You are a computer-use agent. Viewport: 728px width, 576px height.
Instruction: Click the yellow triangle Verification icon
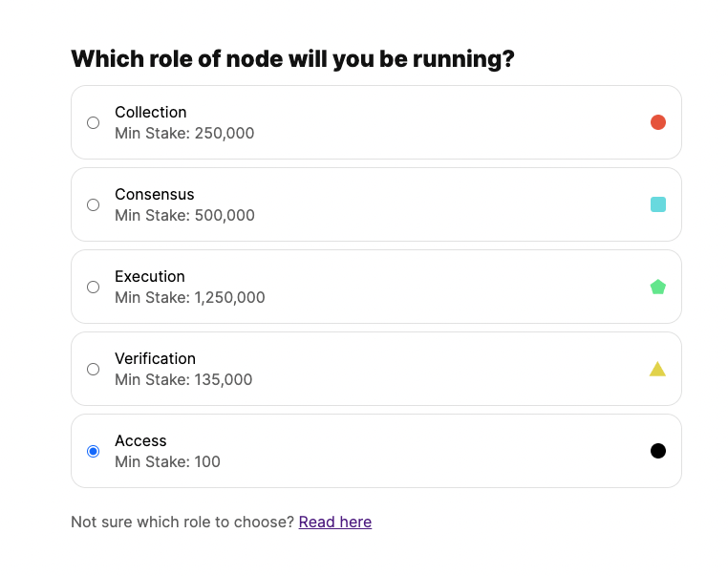[x=657, y=369]
